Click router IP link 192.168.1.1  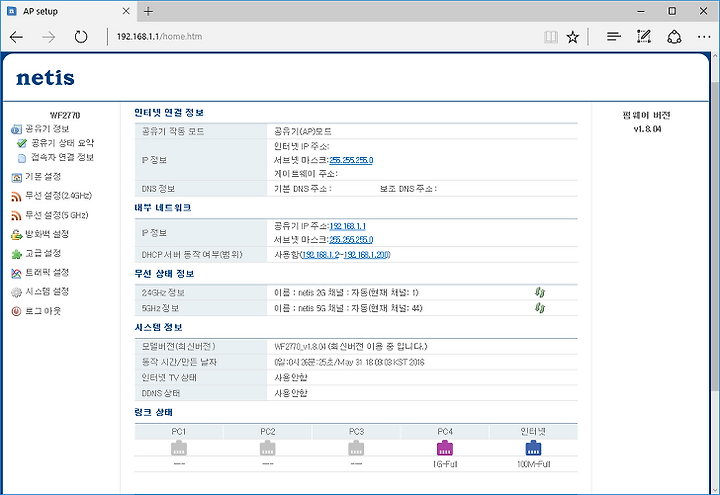click(348, 226)
